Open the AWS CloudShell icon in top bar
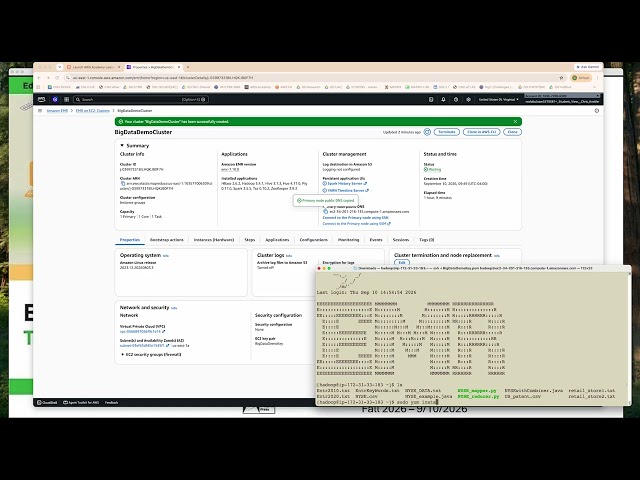The height and width of the screenshot is (480, 640). pos(431,99)
